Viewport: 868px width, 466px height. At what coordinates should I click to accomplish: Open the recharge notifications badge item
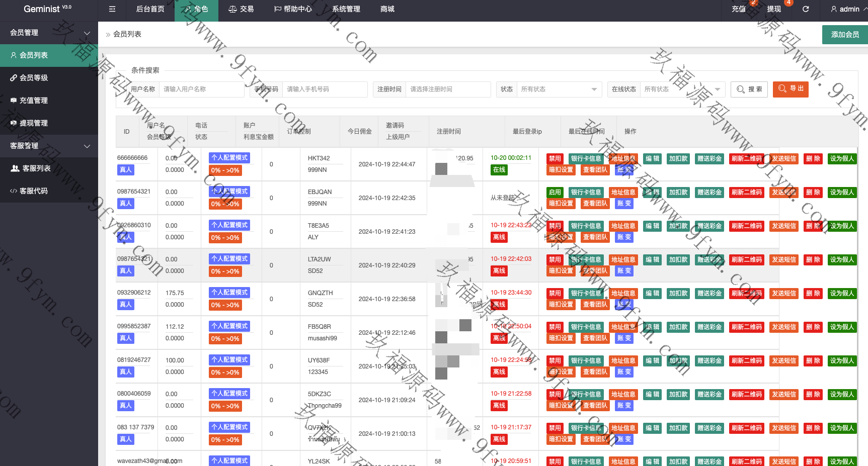point(739,9)
